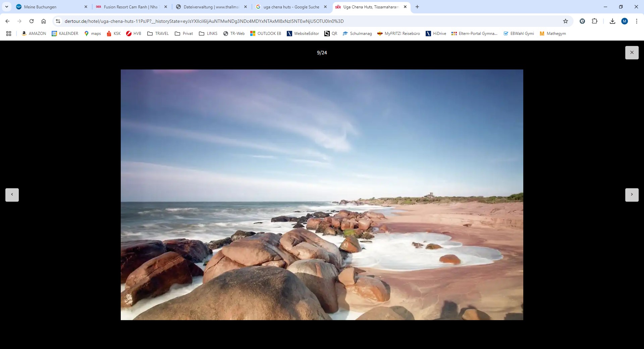
Task: Open the AMAZON bookmark
Action: point(34,34)
